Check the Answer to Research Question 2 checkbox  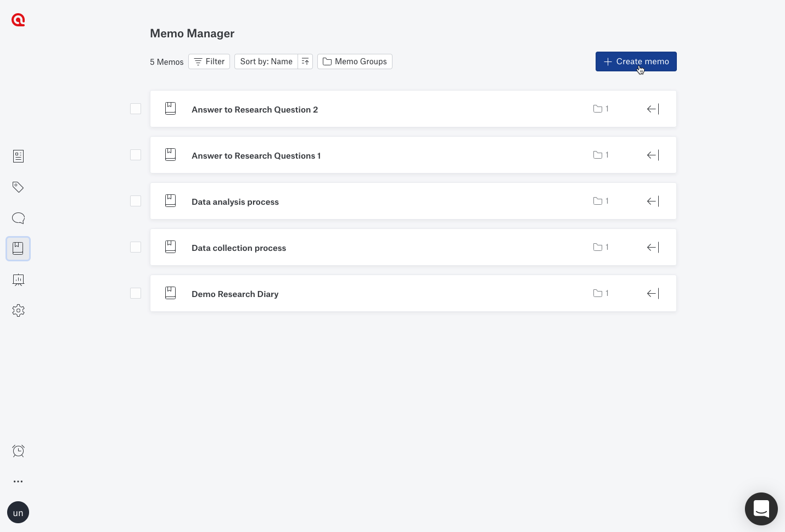(136, 109)
